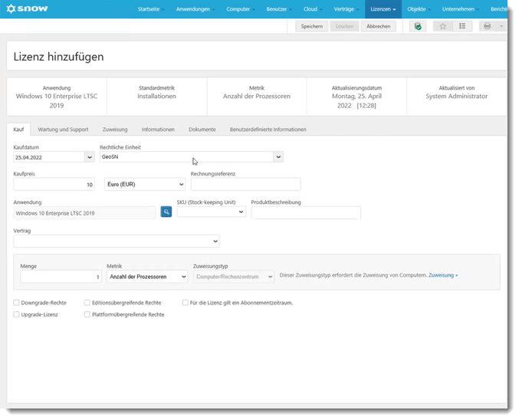Open Anwendungen menu
Image resolution: width=519 pixels, height=420 pixels.
click(x=195, y=9)
